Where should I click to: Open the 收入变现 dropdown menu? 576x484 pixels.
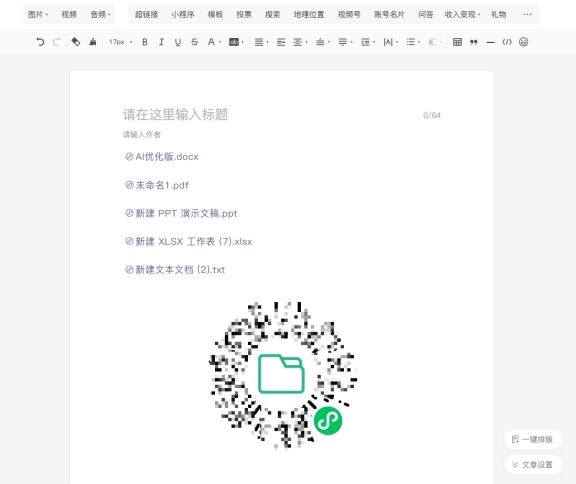pos(462,14)
